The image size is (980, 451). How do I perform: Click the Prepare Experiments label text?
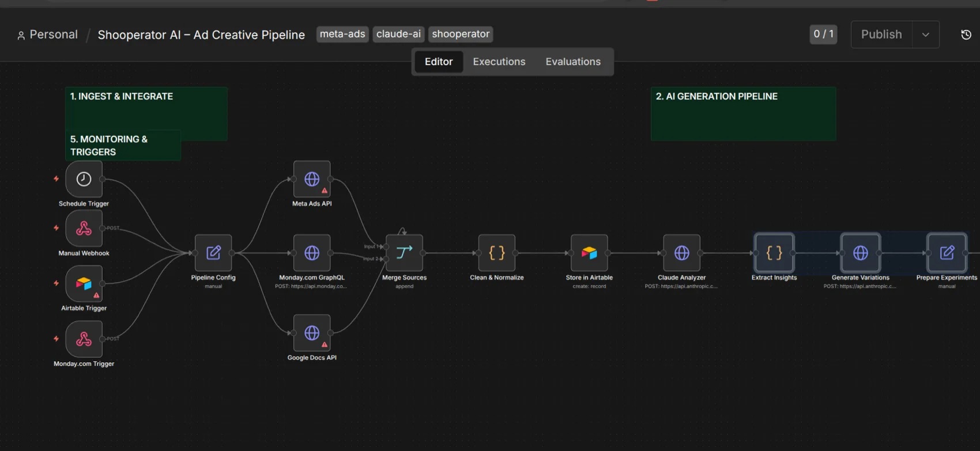(x=947, y=278)
